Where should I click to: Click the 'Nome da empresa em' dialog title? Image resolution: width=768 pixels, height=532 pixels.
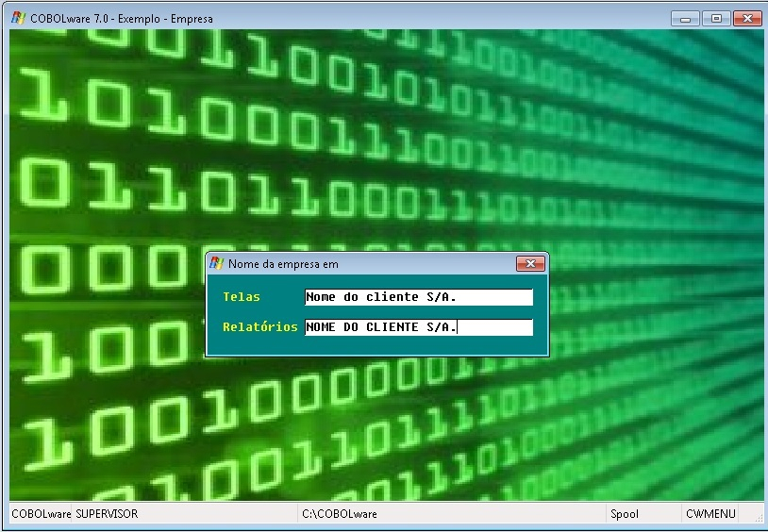[x=283, y=264]
